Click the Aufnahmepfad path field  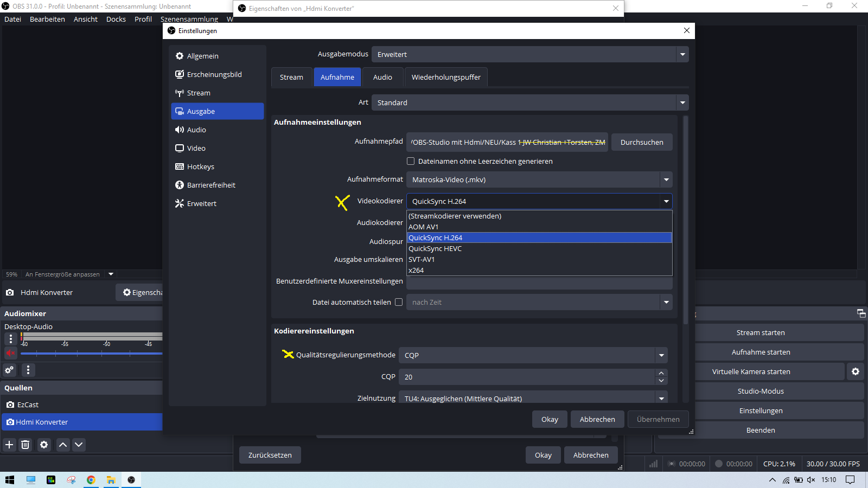[x=508, y=142]
